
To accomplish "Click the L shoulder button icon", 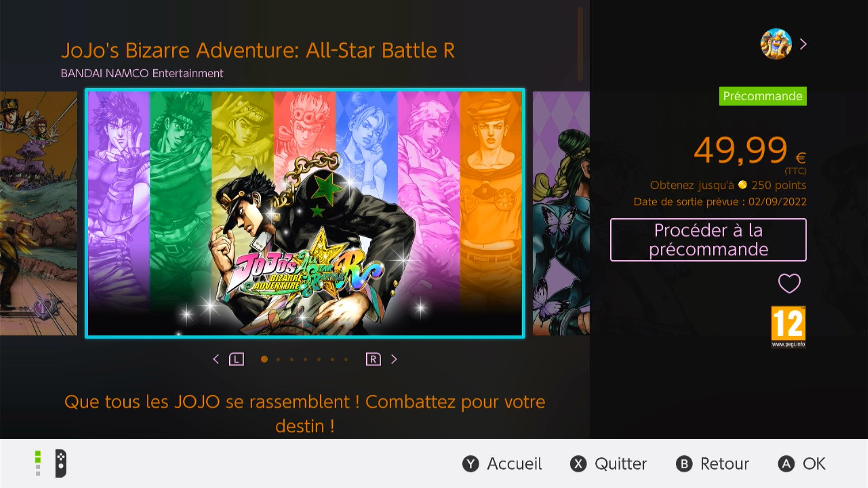I will tap(236, 359).
